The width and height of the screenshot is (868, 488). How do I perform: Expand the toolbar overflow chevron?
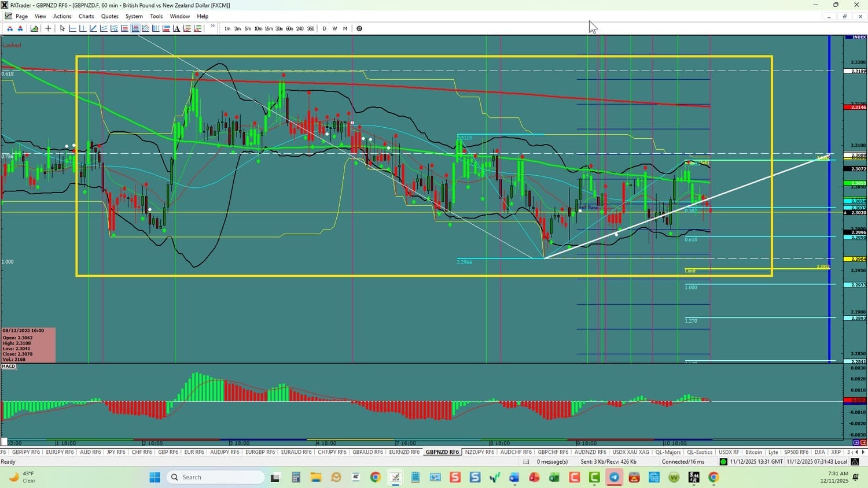coord(212,27)
